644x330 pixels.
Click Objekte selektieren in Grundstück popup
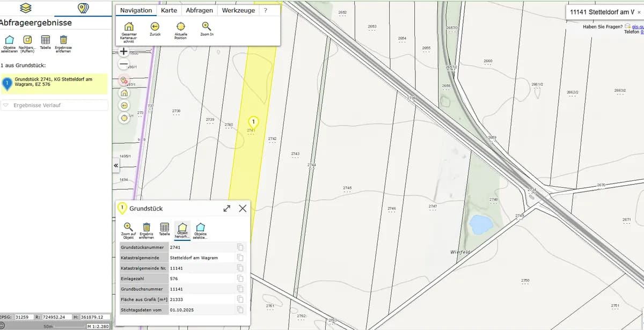point(200,231)
